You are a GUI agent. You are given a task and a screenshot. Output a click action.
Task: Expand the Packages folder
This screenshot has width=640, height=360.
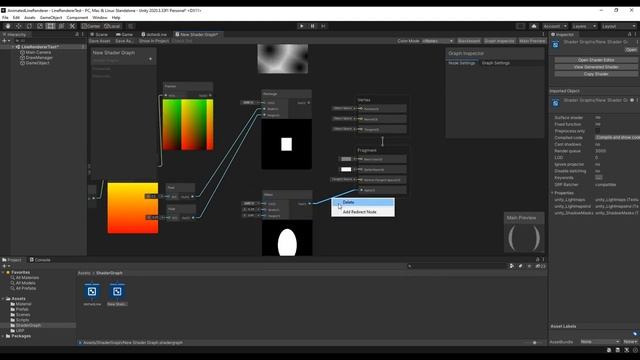[x=3, y=336]
